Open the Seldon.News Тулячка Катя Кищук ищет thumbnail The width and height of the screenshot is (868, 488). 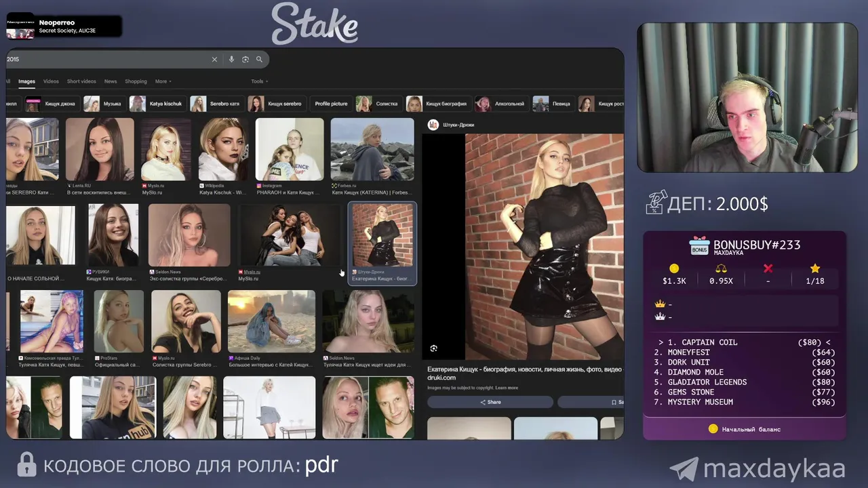[368, 321]
